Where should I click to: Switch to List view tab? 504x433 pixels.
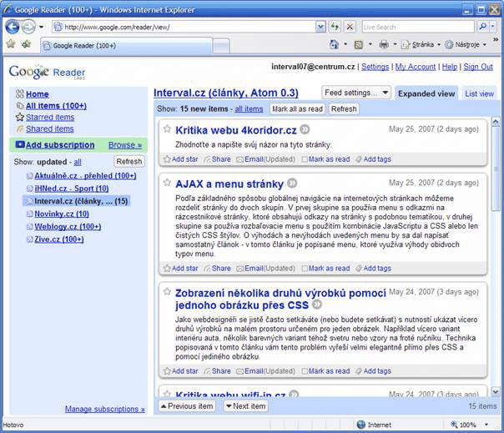point(479,94)
